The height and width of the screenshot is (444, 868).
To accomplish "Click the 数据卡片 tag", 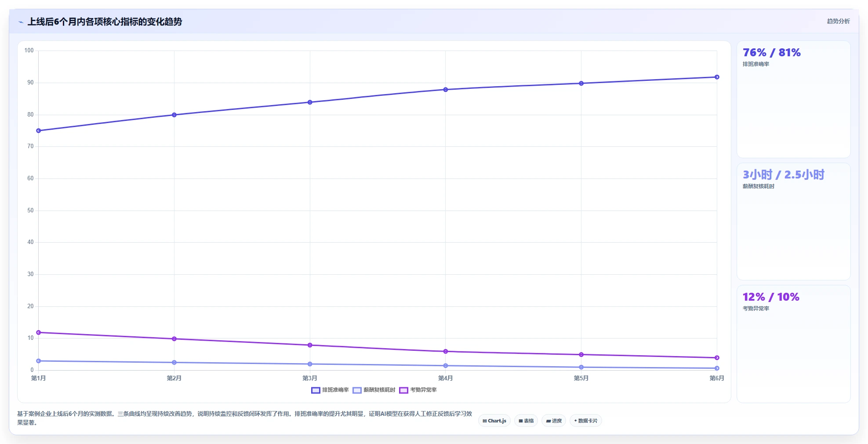I will coord(586,421).
